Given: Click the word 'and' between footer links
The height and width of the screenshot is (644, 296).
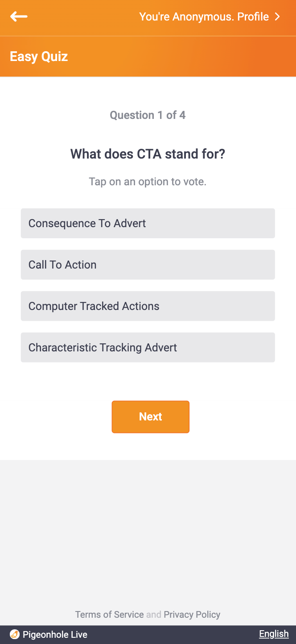Looking at the screenshot, I should point(154,615).
